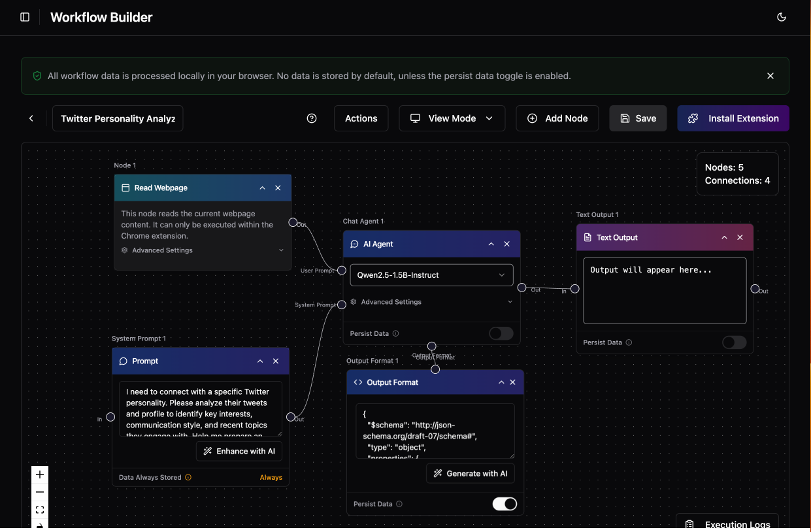
Task: Click the AI Agent User Prompt port
Action: click(x=341, y=270)
